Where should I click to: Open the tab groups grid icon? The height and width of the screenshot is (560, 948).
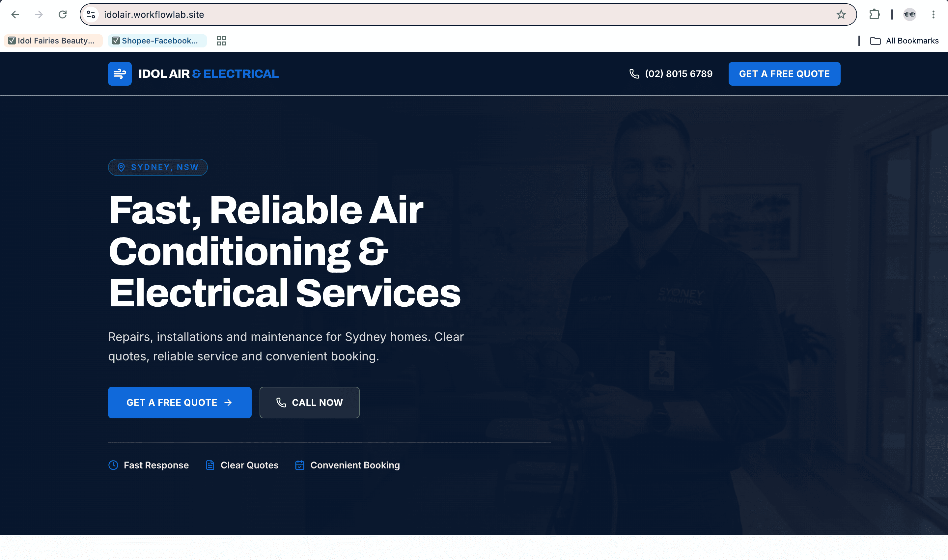coord(221,41)
